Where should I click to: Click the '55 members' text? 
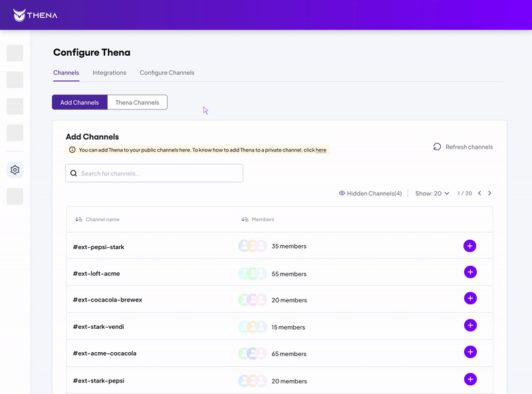pyautogui.click(x=289, y=274)
